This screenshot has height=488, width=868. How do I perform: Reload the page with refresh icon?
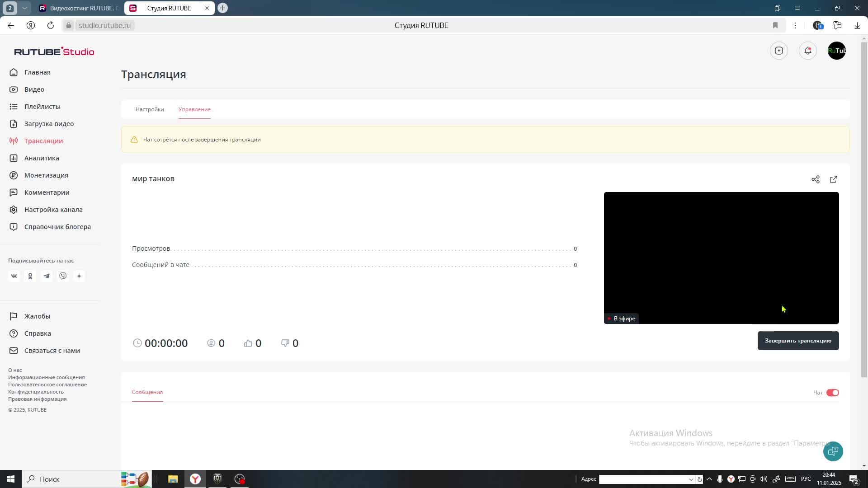click(x=51, y=25)
